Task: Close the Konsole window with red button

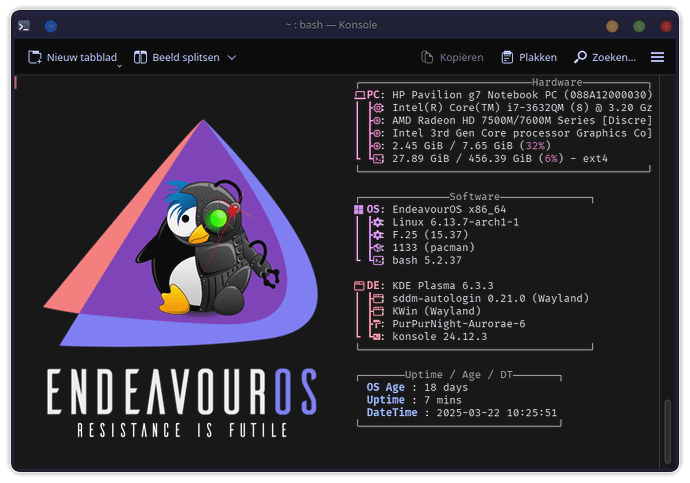Action: (666, 26)
